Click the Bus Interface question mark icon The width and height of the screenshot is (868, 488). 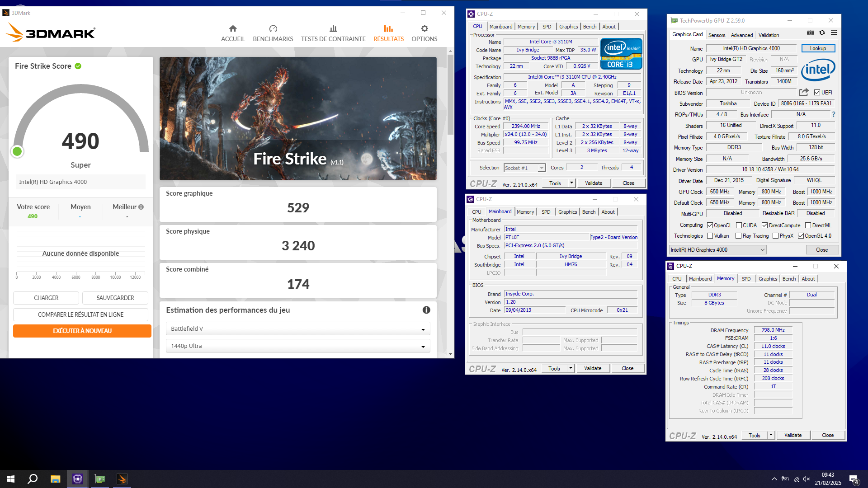pos(834,114)
